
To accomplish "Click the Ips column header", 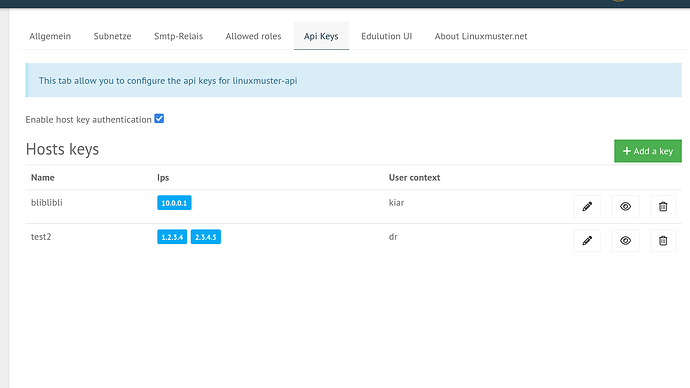I will [163, 177].
